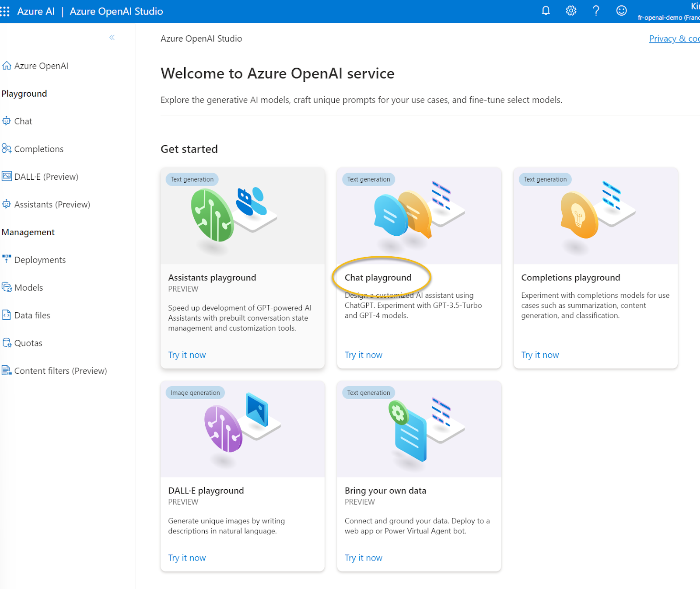Open the help question mark

[596, 10]
